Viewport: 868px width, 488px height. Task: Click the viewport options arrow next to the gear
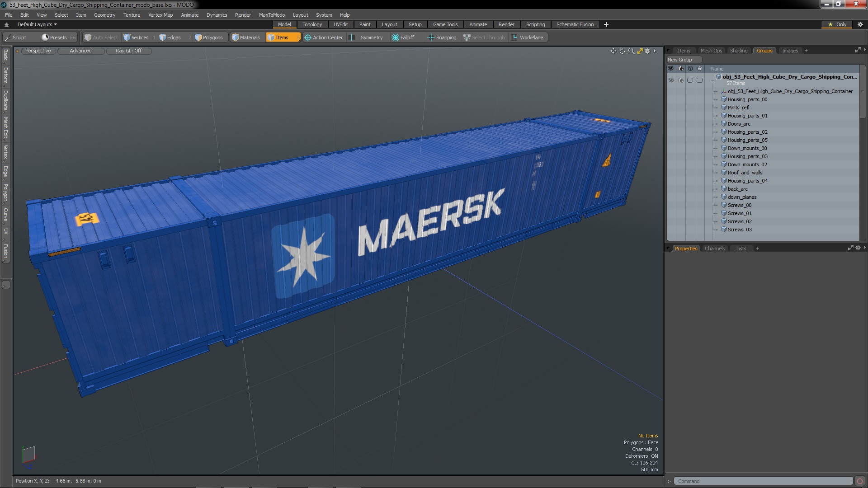[655, 51]
